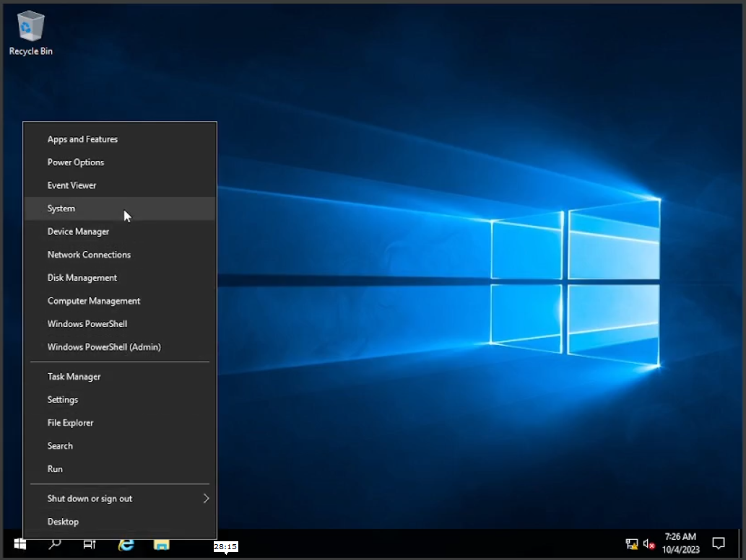Image resolution: width=746 pixels, height=560 pixels.
Task: Open the File Explorer taskbar icon
Action: [161, 544]
